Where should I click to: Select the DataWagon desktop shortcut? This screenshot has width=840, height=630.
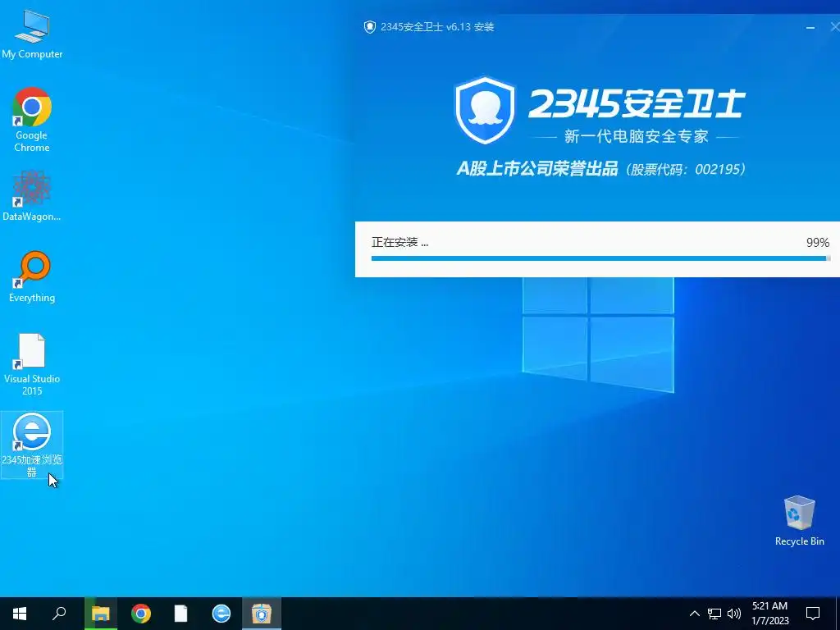click(x=32, y=196)
